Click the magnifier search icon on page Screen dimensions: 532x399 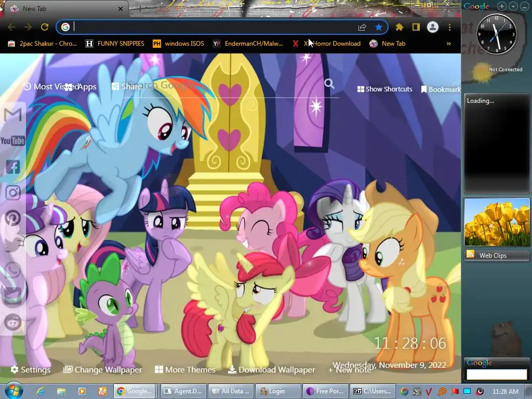(329, 84)
